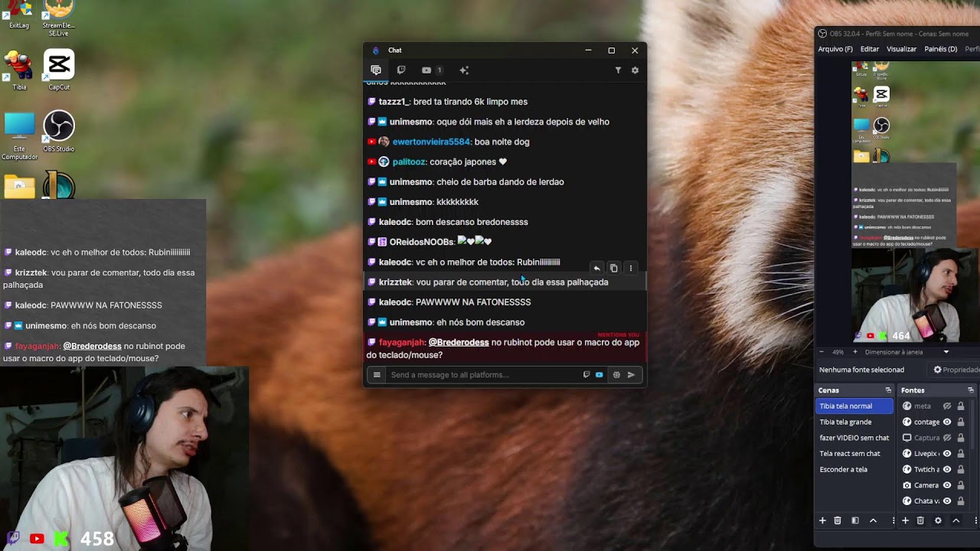Open Tibia desktop shortcut
Viewport: 980px width, 551px height.
coord(19,70)
